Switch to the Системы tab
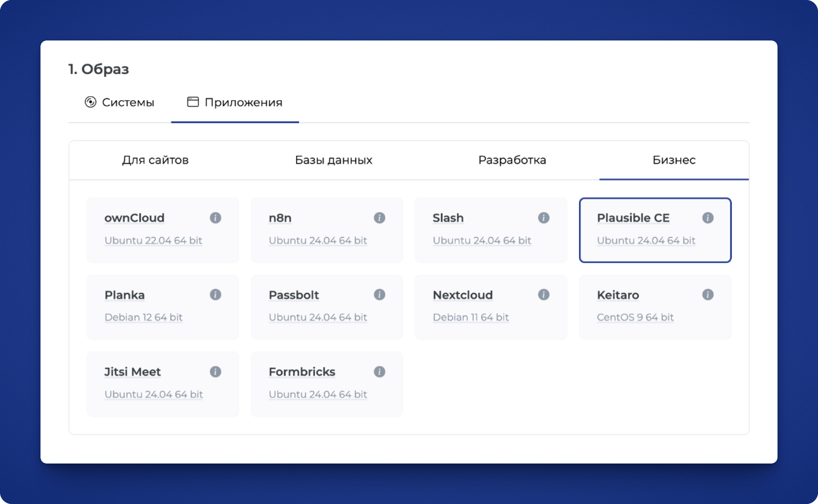The height and width of the screenshot is (504, 818). pyautogui.click(x=119, y=102)
